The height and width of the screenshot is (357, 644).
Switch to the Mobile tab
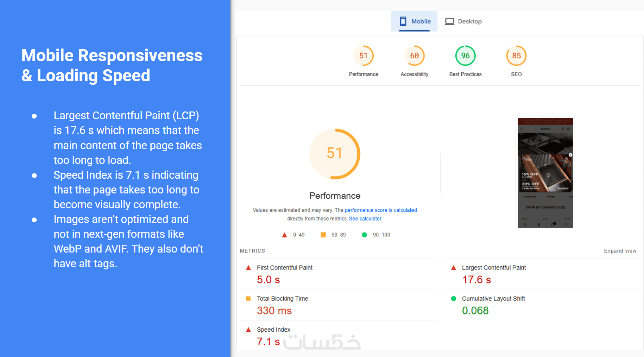pos(414,21)
